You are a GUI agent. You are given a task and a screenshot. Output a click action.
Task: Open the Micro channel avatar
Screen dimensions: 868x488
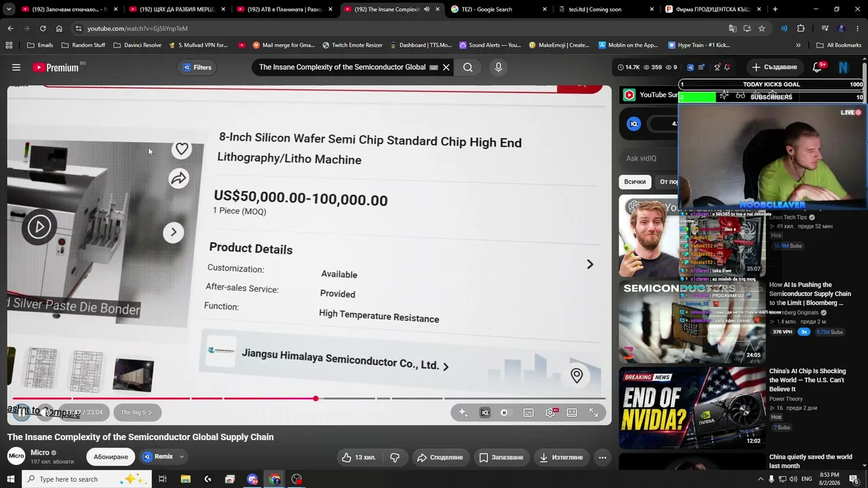click(16, 456)
